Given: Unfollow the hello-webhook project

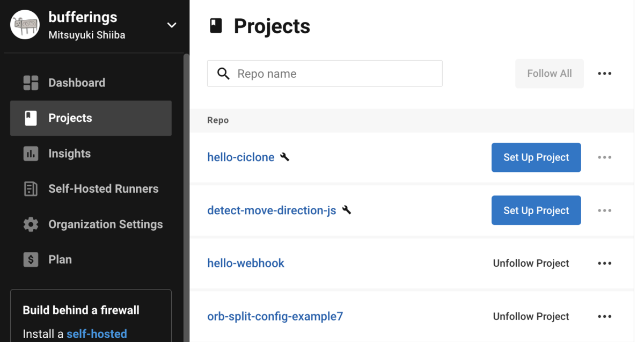Looking at the screenshot, I should tap(531, 263).
